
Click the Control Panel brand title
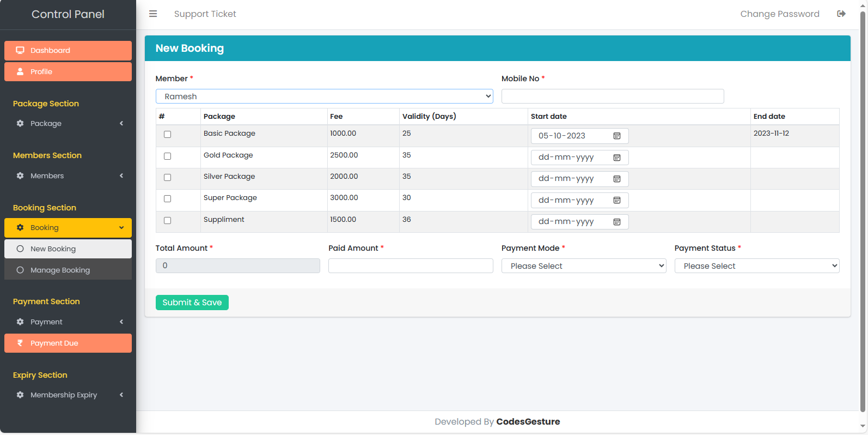(68, 14)
